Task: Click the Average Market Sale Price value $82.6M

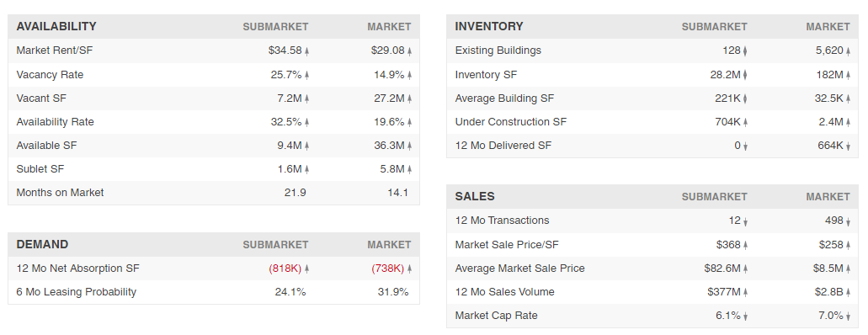Action: coord(722,269)
